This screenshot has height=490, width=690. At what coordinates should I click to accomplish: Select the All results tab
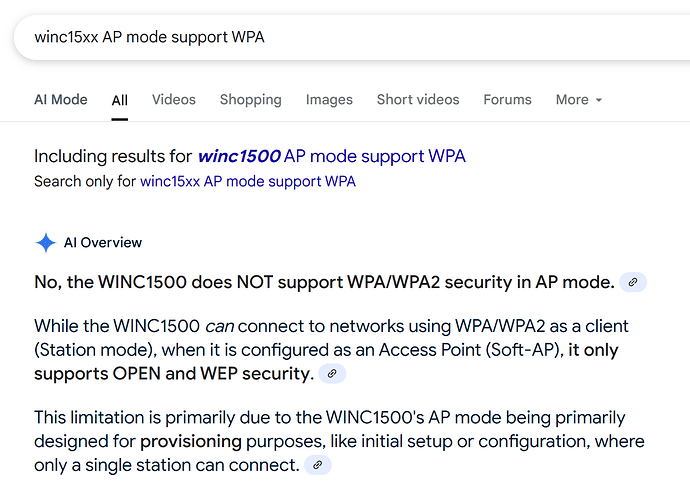(119, 100)
